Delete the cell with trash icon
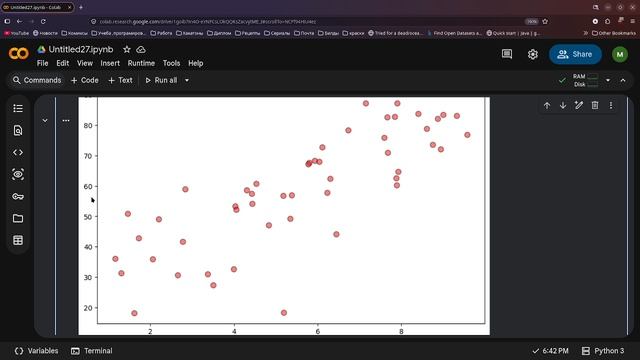 (x=595, y=105)
